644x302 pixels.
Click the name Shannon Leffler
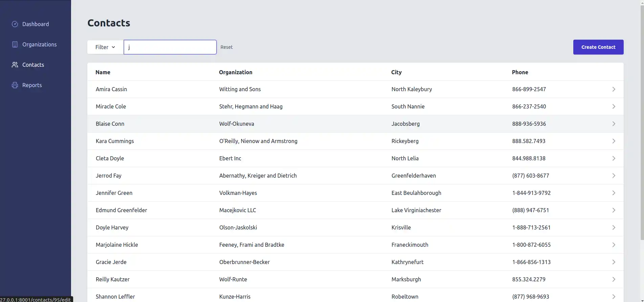point(115,297)
